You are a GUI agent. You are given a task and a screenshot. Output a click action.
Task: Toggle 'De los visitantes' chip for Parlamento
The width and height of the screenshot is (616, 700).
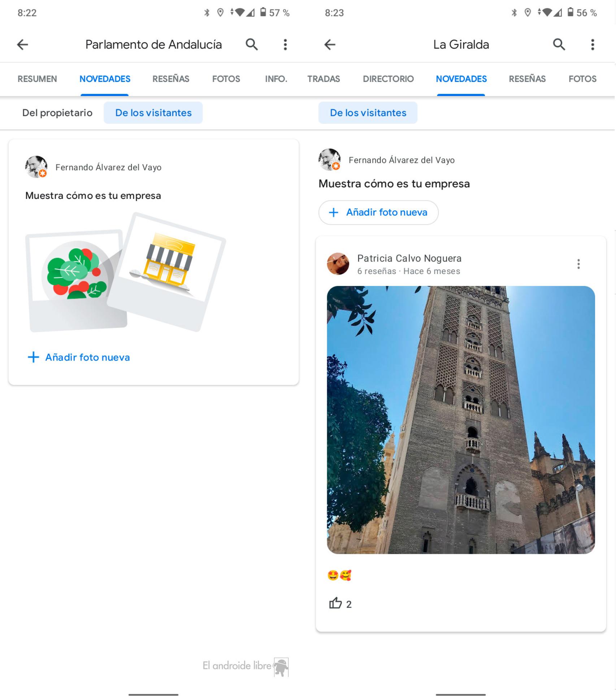point(153,113)
